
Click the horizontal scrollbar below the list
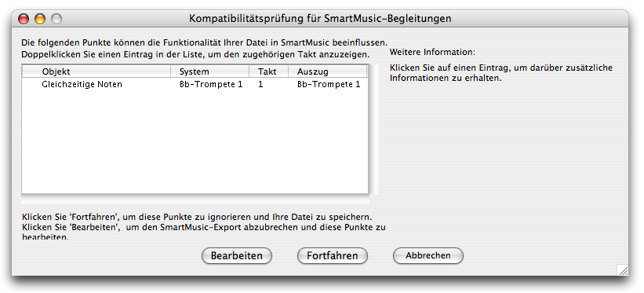click(195, 200)
